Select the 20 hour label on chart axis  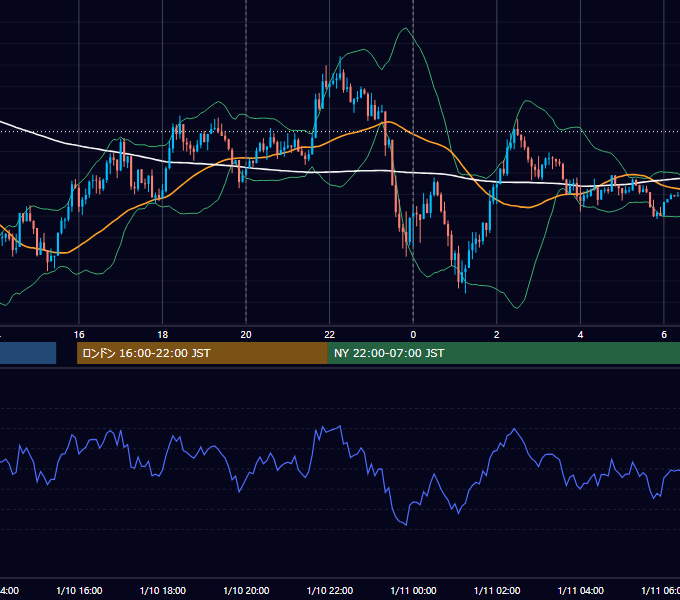click(246, 335)
